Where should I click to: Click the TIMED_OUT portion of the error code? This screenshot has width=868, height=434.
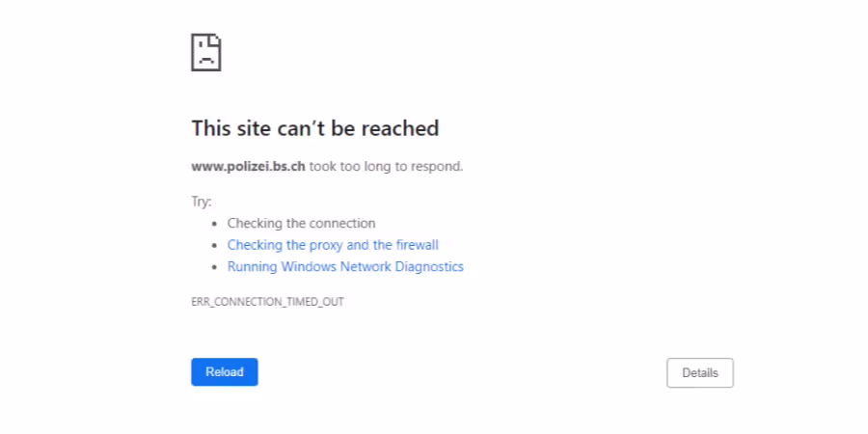318,302
